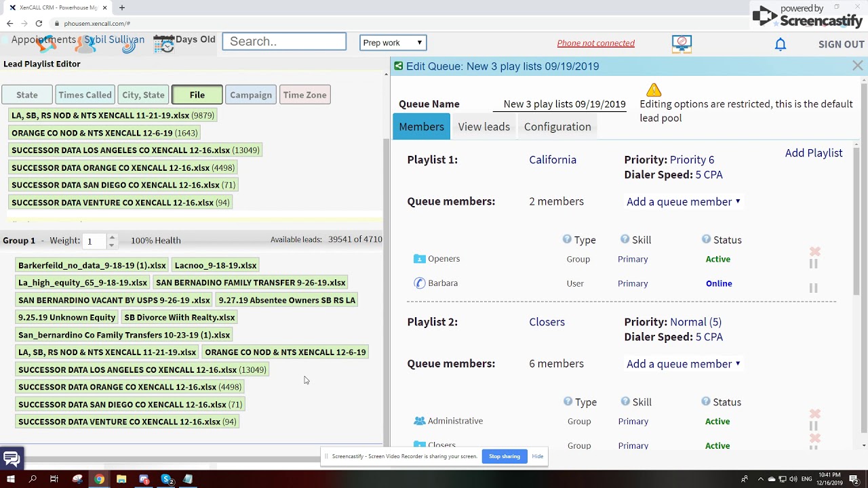Image resolution: width=868 pixels, height=488 pixels.
Task: Click the lead search input field
Action: tap(284, 41)
